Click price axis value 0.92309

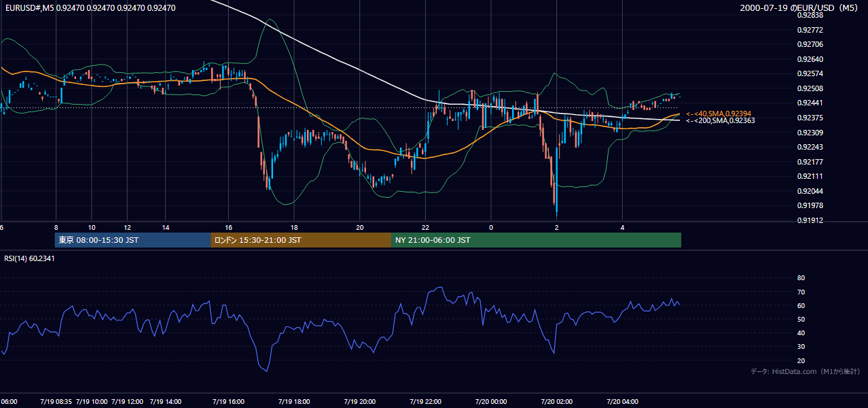coord(811,133)
